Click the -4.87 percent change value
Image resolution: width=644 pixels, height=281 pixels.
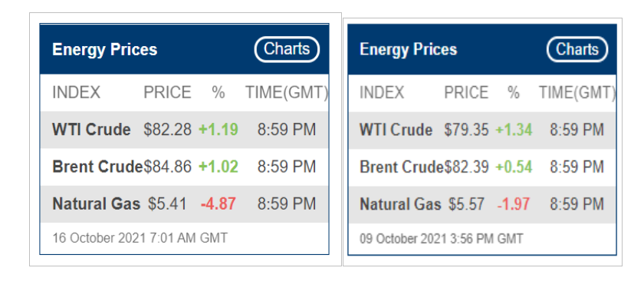(219, 204)
